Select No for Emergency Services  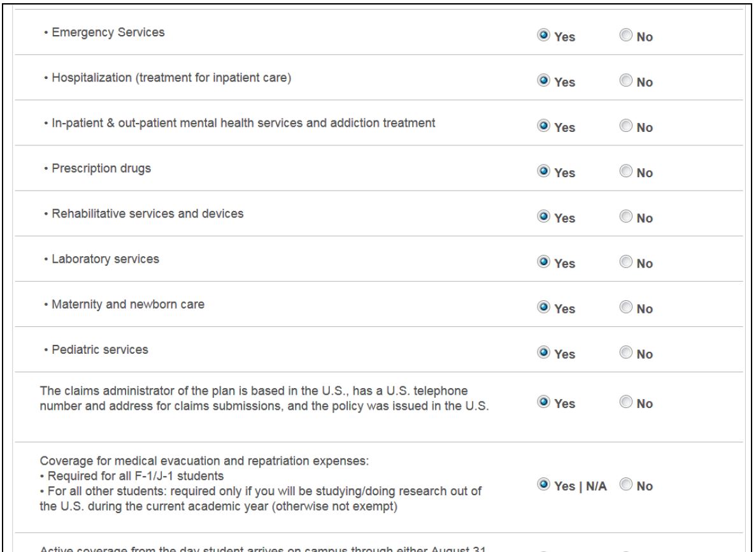point(626,35)
